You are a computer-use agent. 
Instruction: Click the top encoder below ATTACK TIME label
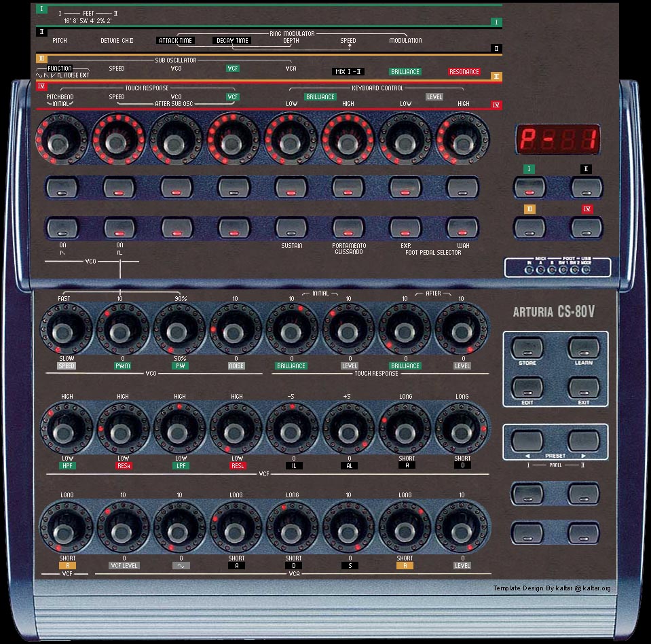pos(176,139)
